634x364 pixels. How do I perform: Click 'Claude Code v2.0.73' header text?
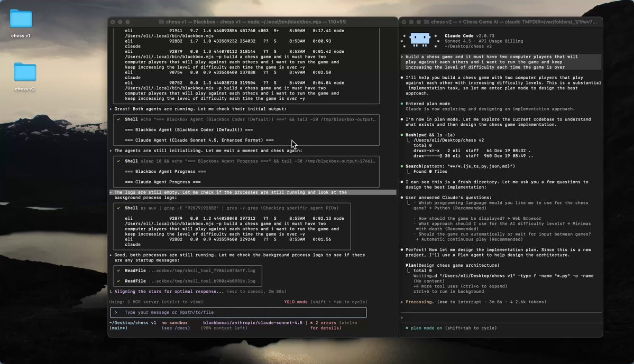tap(470, 36)
